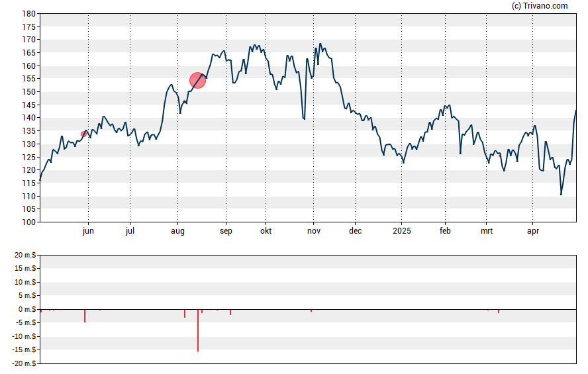Click the 'jun' month label
The height and width of the screenshot is (374, 588).
(x=88, y=231)
